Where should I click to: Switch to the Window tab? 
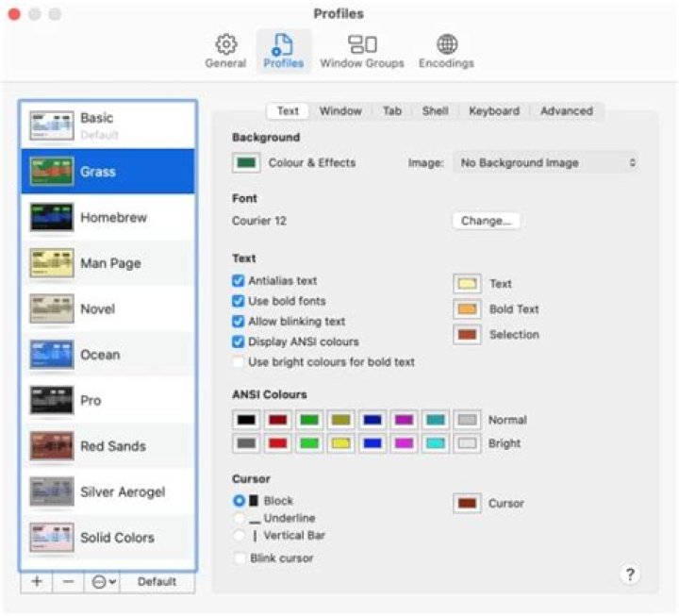pos(340,111)
